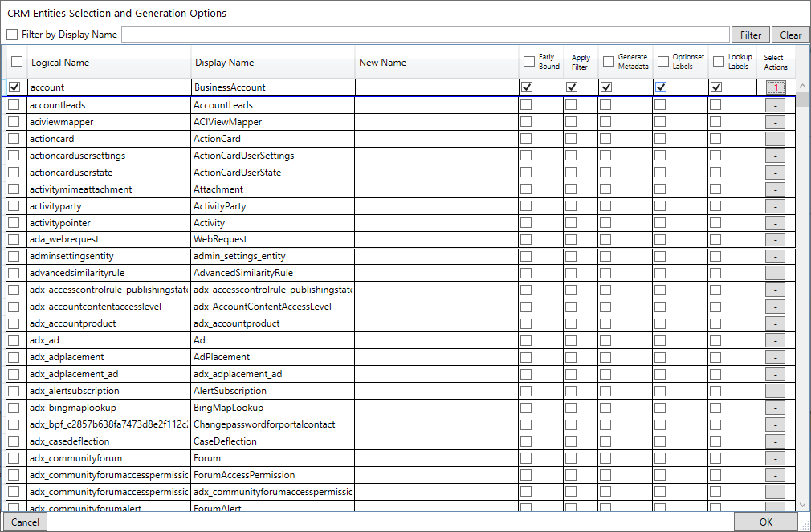Toggle the select-all checkbox beside Logical Name header
Viewport: 811px width, 532px height.
pos(17,62)
